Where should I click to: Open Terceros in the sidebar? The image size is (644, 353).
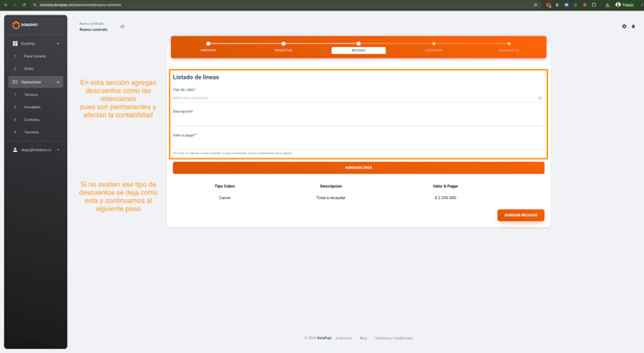coord(31,95)
